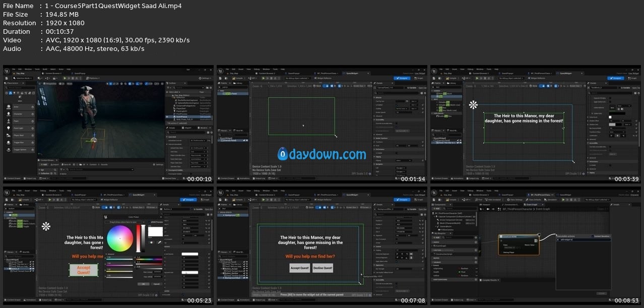The image size is (644, 308).
Task: Open the Build menu
Action: click(44, 69)
